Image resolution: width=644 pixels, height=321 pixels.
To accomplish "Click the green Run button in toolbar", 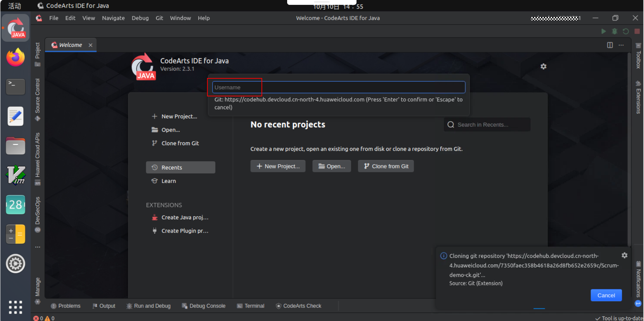I will pos(603,31).
